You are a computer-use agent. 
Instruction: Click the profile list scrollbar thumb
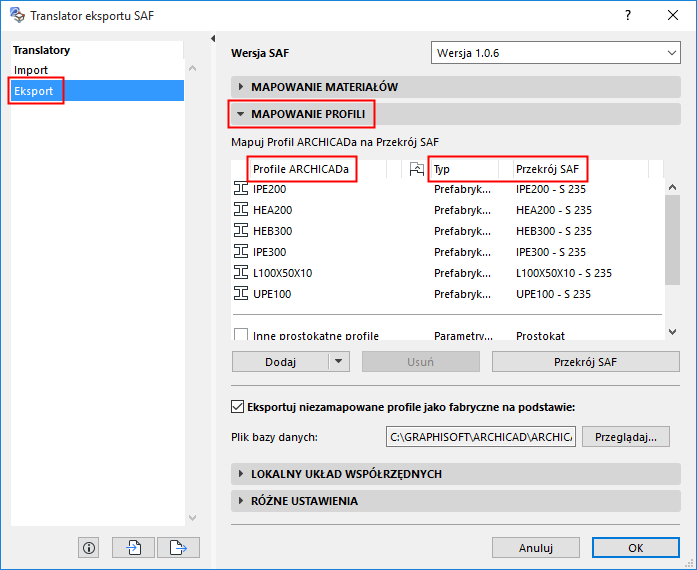coord(673,239)
